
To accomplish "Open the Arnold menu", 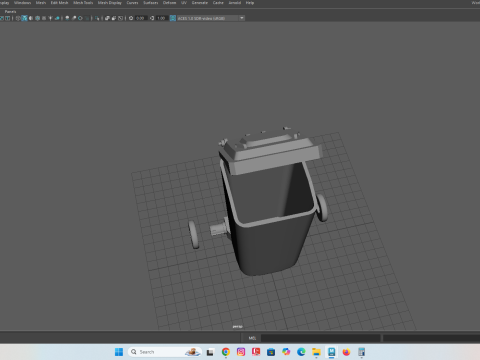I will (x=235, y=3).
